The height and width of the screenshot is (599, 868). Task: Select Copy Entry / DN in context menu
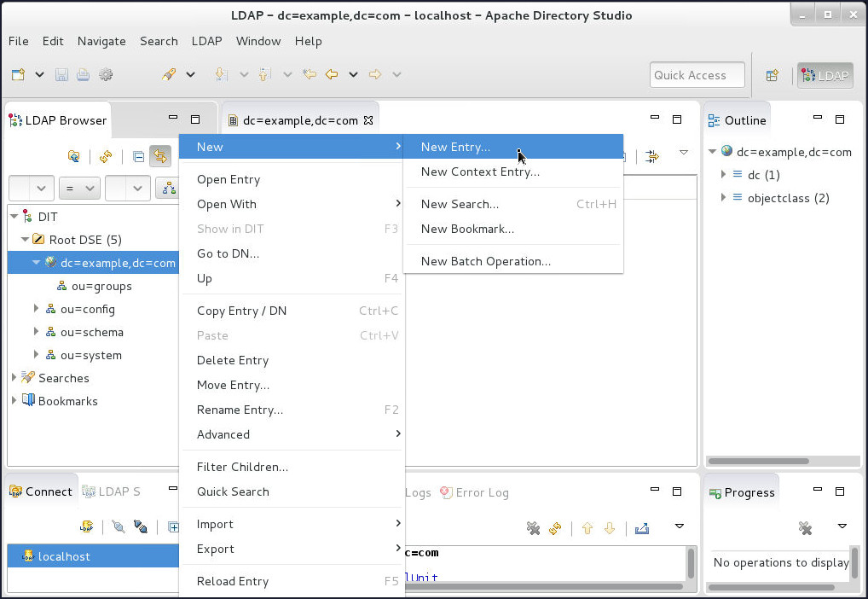point(292,311)
